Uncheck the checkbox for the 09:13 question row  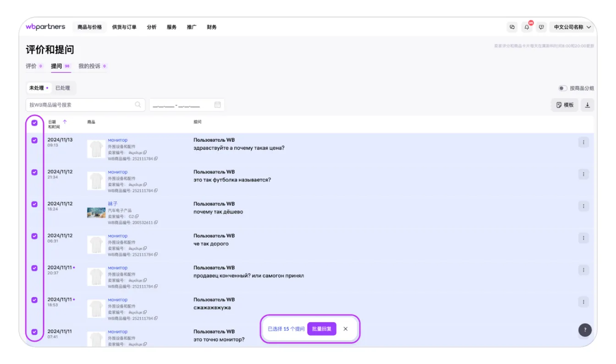(x=34, y=140)
